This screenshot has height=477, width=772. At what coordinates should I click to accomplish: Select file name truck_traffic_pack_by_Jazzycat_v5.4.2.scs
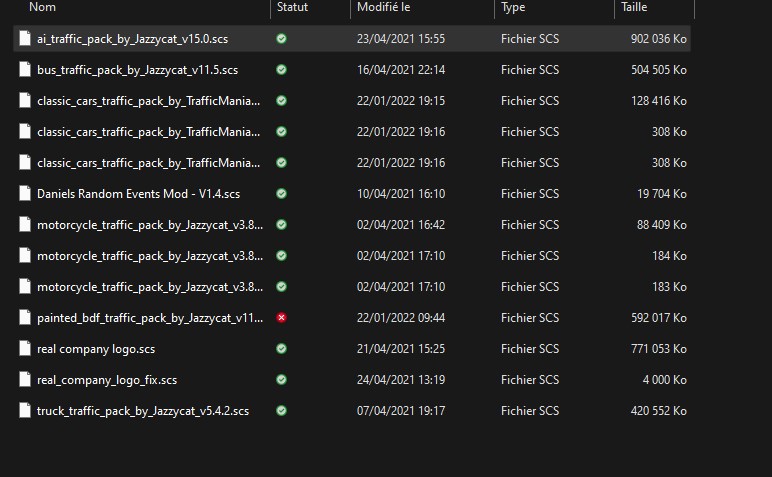pyautogui.click(x=143, y=411)
